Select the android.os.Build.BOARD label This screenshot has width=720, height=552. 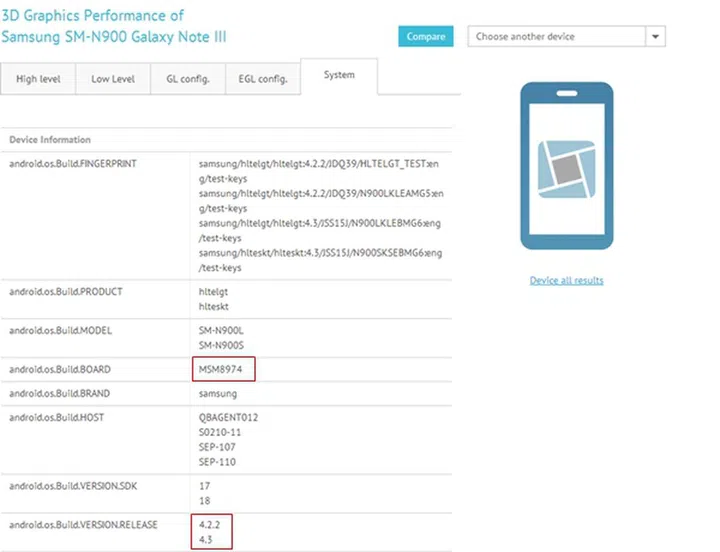point(60,369)
